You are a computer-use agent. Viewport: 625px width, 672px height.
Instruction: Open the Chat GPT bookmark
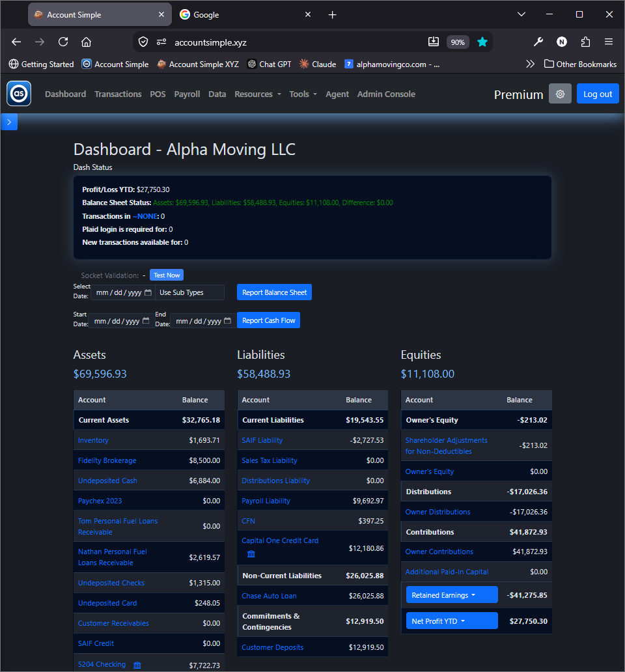(270, 64)
